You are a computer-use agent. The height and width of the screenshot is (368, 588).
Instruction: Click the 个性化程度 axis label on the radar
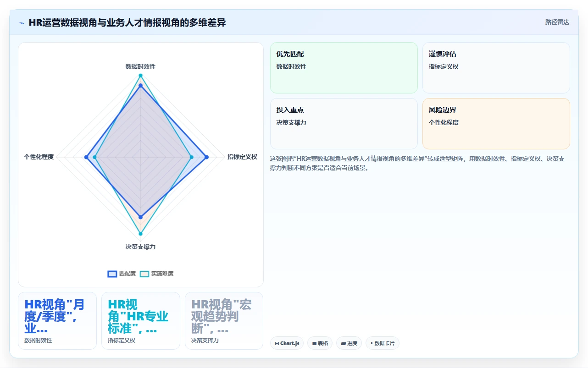pos(39,157)
